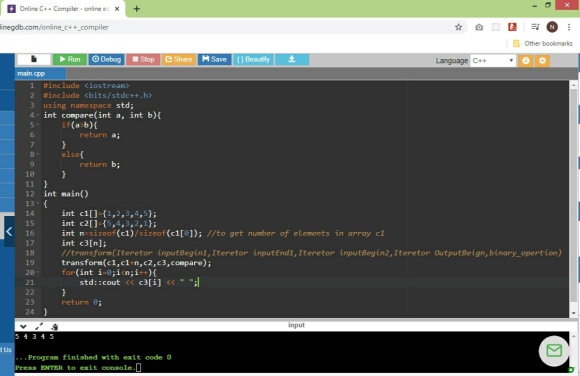The height and width of the screenshot is (376, 580).
Task: Download the code with the download icon
Action: [292, 59]
